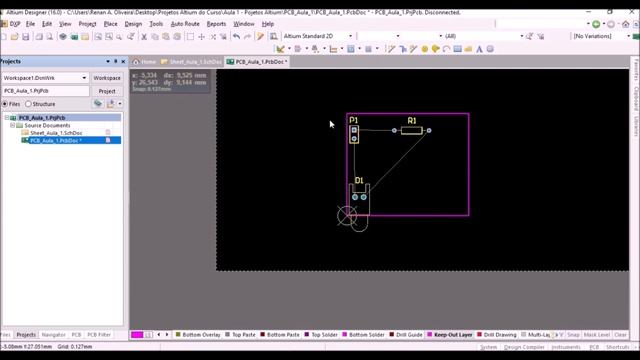
Task: Open the DXP menu
Action: [x=15, y=24]
